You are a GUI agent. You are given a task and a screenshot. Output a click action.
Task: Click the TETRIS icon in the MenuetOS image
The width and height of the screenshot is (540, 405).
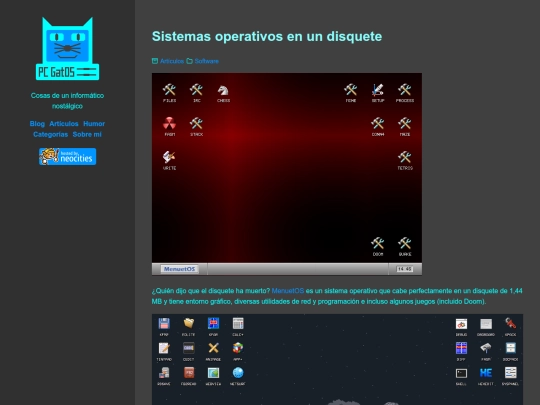[405, 160]
